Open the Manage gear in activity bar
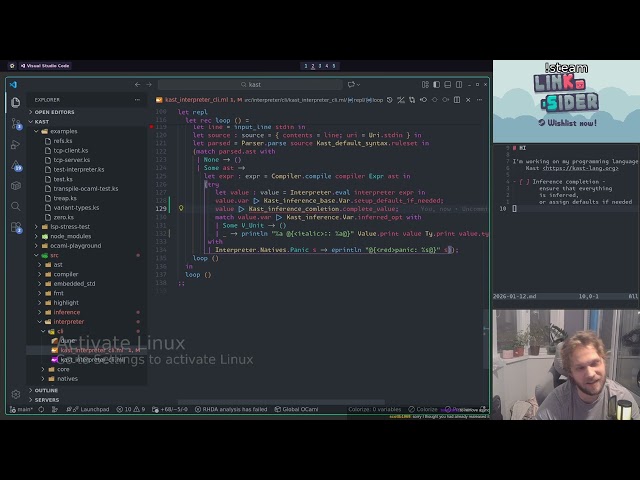 [16, 394]
